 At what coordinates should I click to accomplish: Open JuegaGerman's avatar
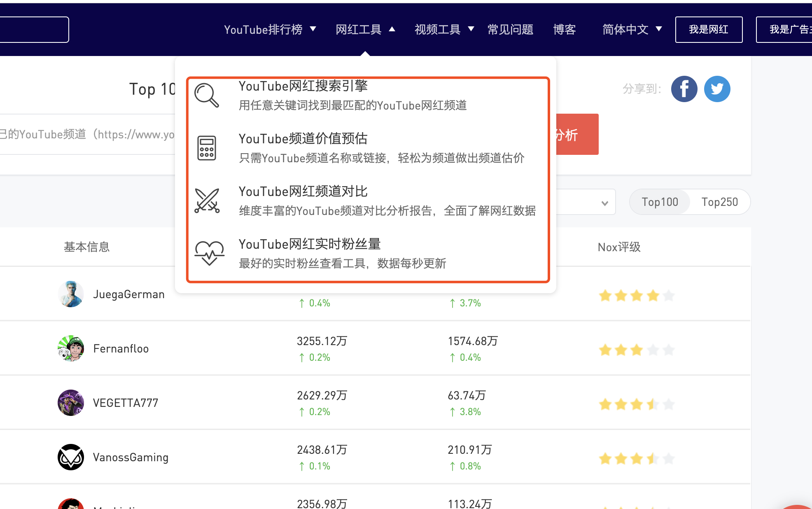[x=71, y=294]
